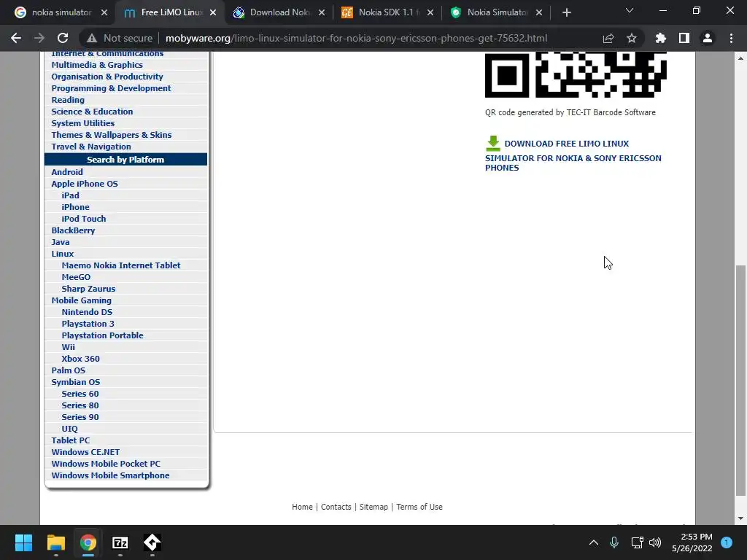Click the Download Free LiMO Linux Simulator link

[573, 155]
